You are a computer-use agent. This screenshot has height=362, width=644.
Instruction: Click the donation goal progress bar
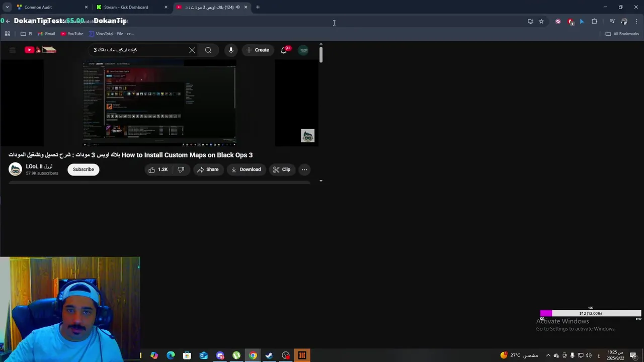[x=591, y=313]
